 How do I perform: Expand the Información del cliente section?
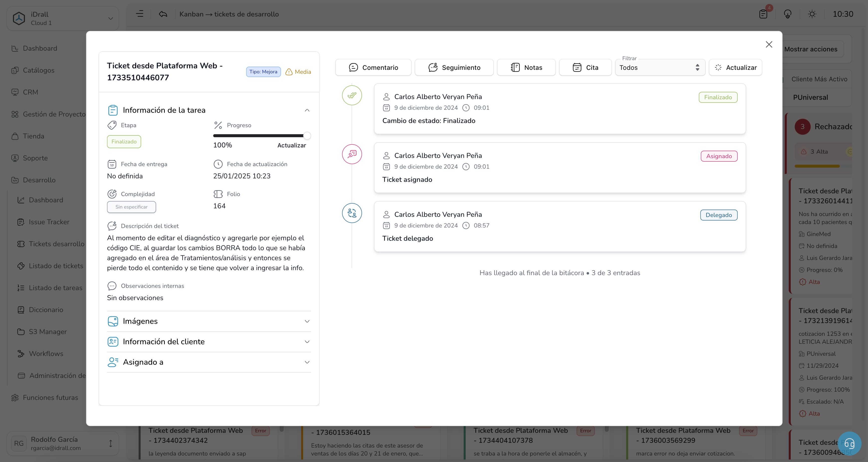click(x=307, y=342)
